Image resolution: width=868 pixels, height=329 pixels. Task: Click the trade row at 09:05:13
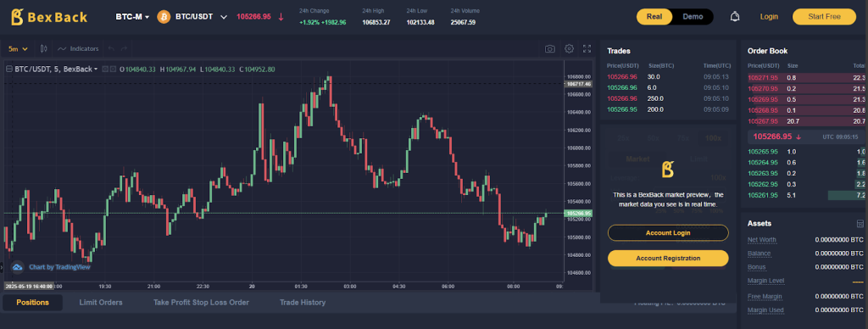pyautogui.click(x=668, y=77)
